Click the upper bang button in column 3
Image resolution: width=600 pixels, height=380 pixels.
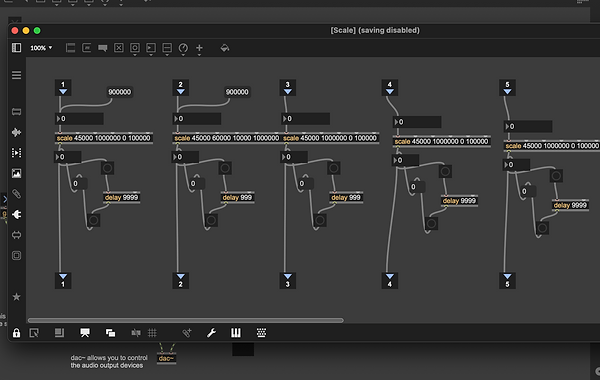[x=334, y=168]
